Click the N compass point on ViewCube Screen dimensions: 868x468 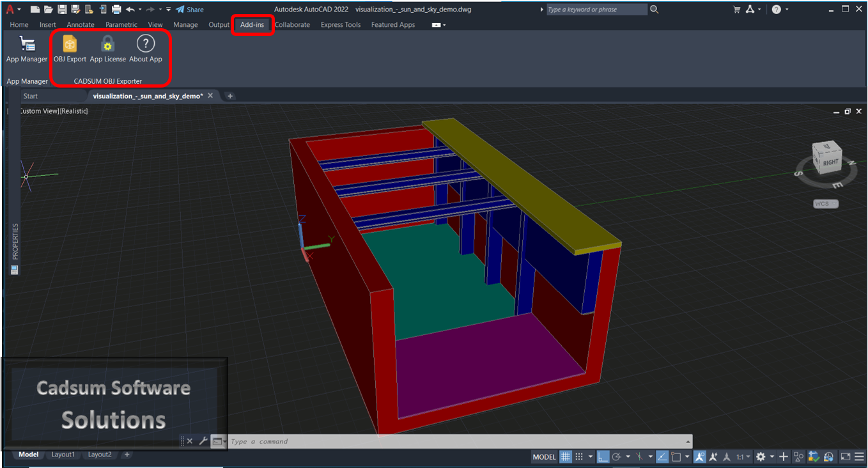click(851, 164)
